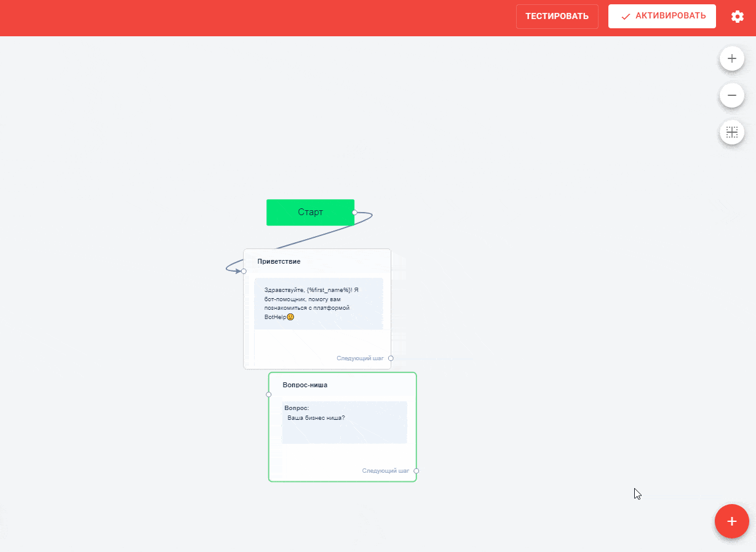This screenshot has height=552, width=756.
Task: Click Следующий шаг label in Приветствие card
Action: [x=360, y=358]
